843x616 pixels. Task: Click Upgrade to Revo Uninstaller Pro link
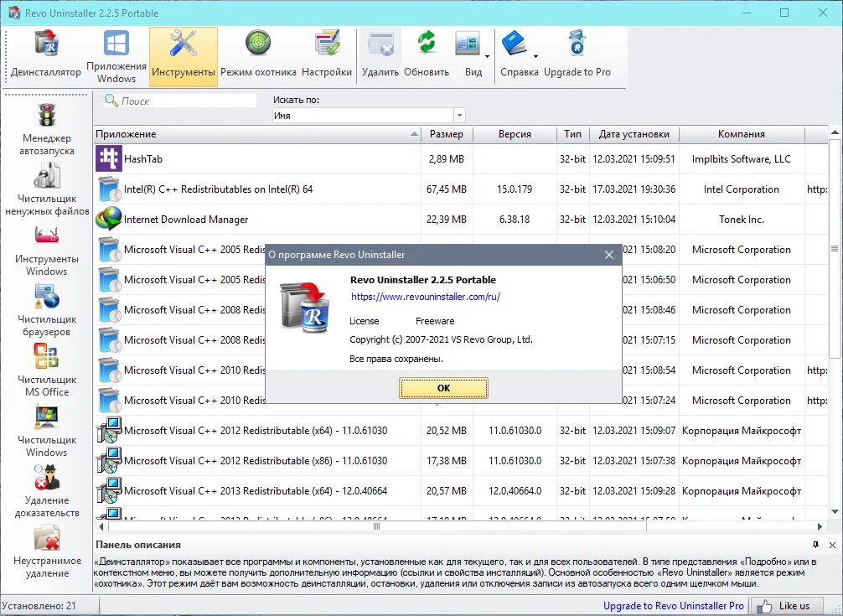[673, 606]
